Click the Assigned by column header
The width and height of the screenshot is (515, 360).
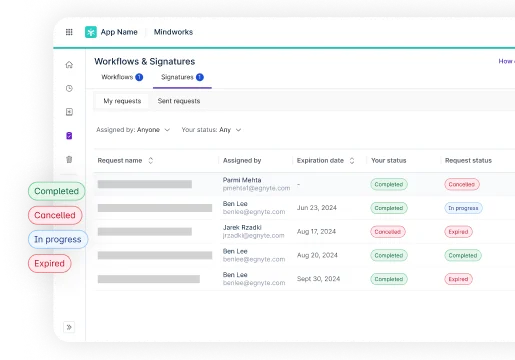242,160
